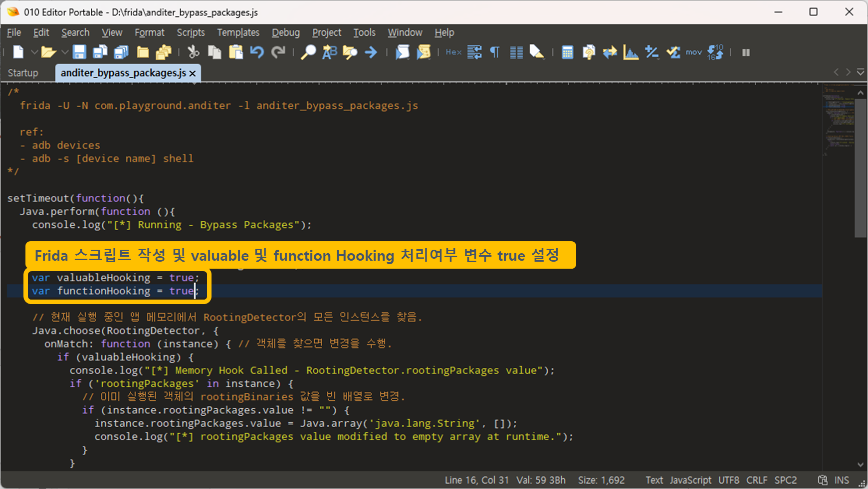The height and width of the screenshot is (489, 868).
Task: Click the Run Template icon
Action: [x=424, y=52]
